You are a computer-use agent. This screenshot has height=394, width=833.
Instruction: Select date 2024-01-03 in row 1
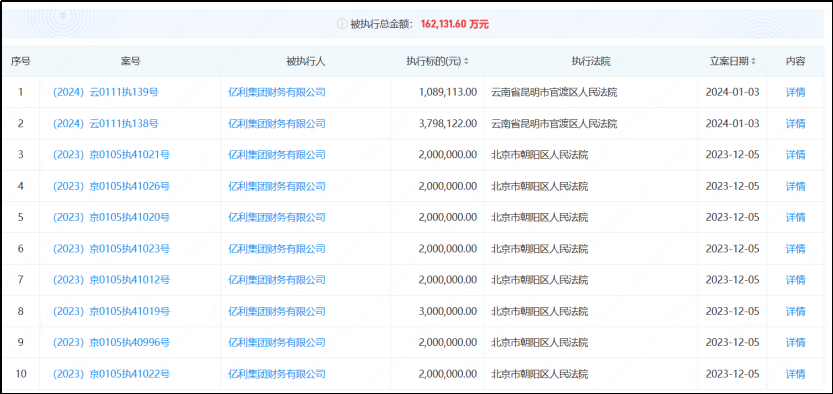click(x=733, y=92)
